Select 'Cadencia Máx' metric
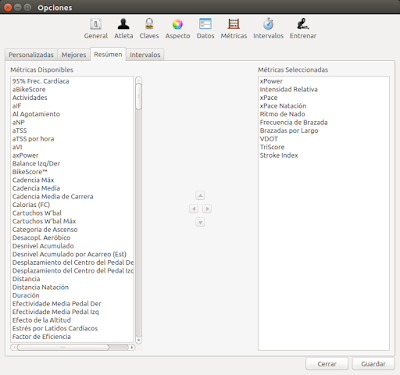Screen dimensions: 400x375 pyautogui.click(x=72, y=180)
